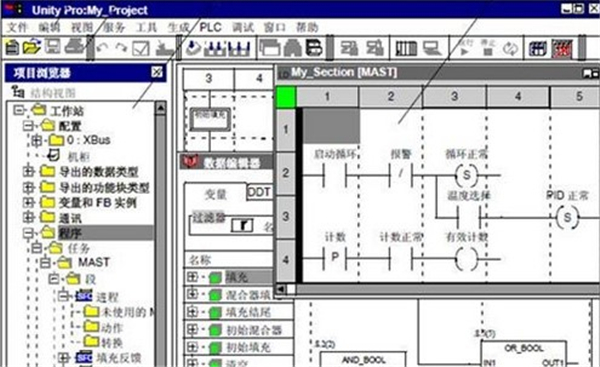600x367 pixels.
Task: Click the green corner cell in My_Section
Action: click(x=286, y=96)
